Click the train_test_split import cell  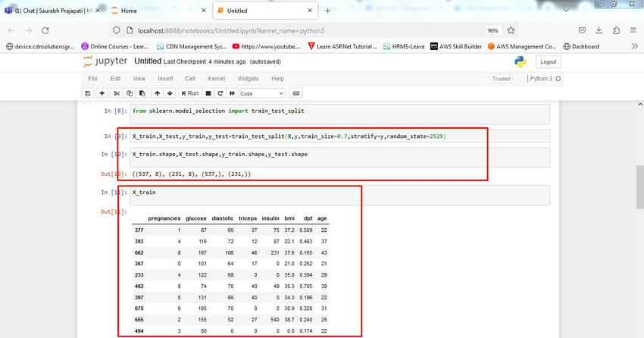click(x=339, y=114)
